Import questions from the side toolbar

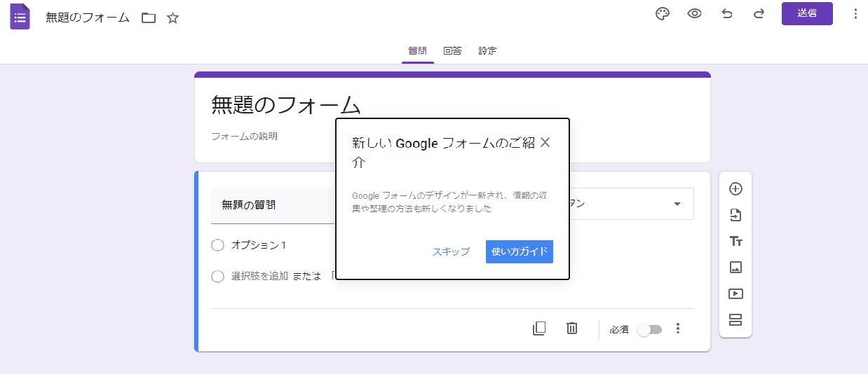tap(735, 215)
